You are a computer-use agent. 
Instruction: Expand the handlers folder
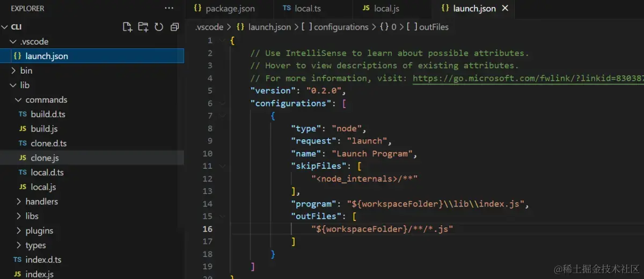[x=18, y=202]
